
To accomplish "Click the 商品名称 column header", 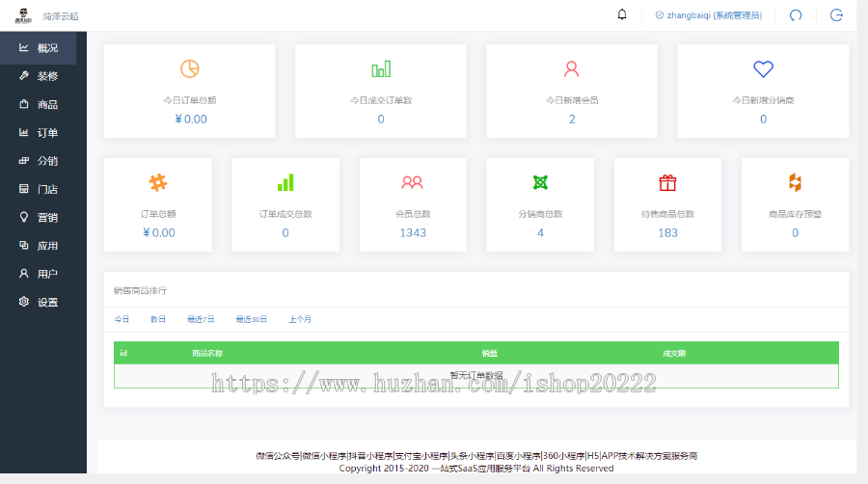I will (x=207, y=353).
